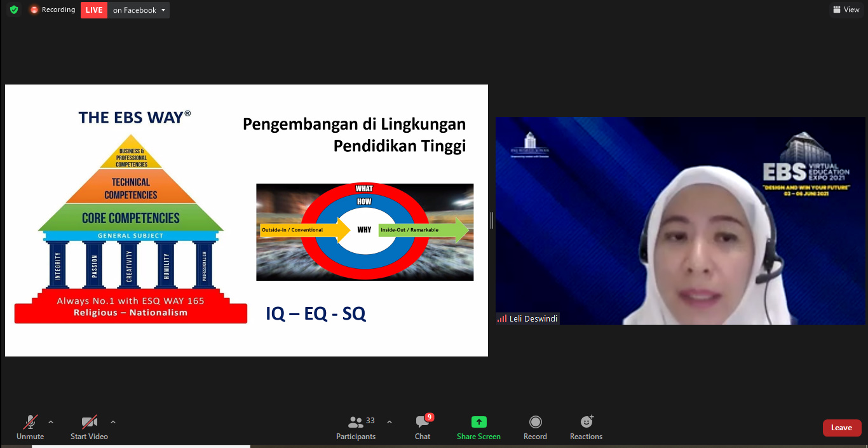Open the Participants list
The width and height of the screenshot is (868, 448).
[x=356, y=423]
